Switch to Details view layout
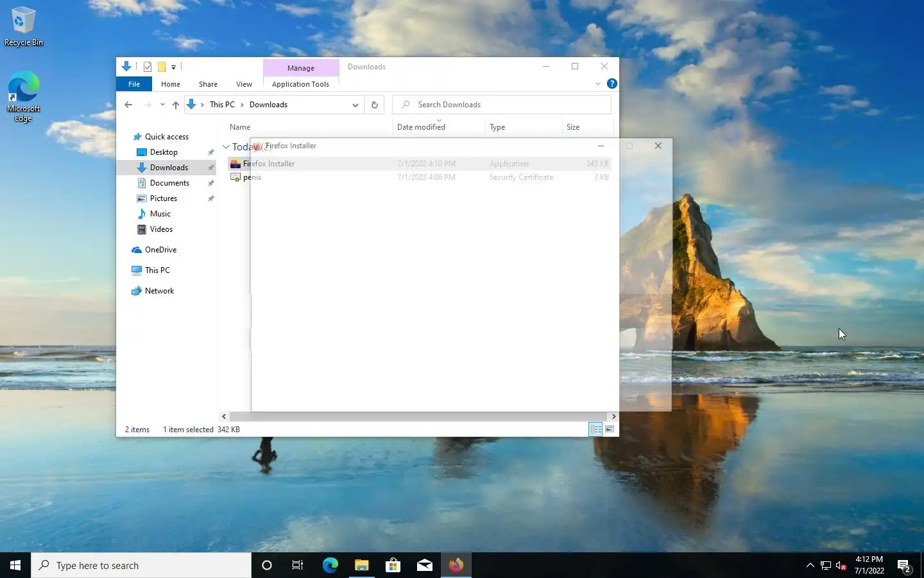Screen dimensions: 924x578 [x=595, y=429]
